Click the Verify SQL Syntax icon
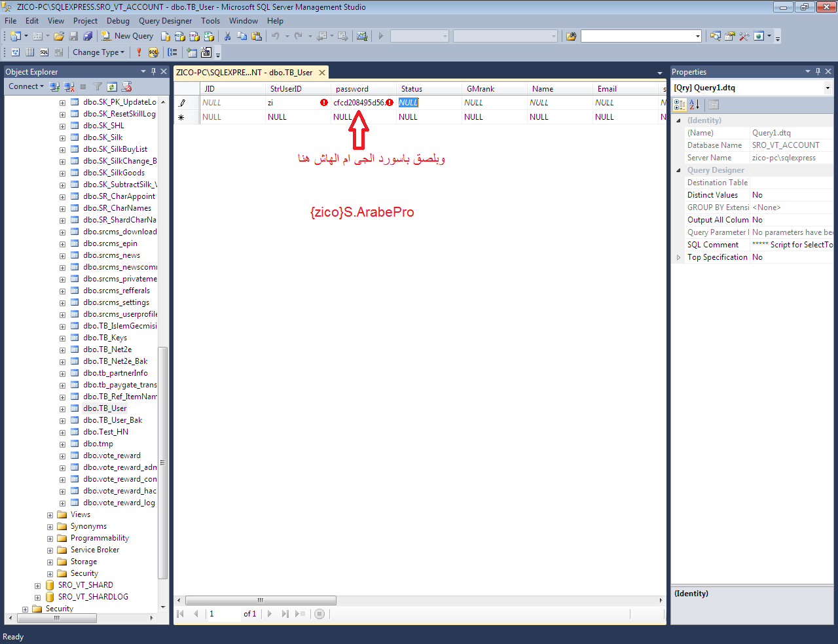Viewport: 838px width, 644px height. click(153, 52)
